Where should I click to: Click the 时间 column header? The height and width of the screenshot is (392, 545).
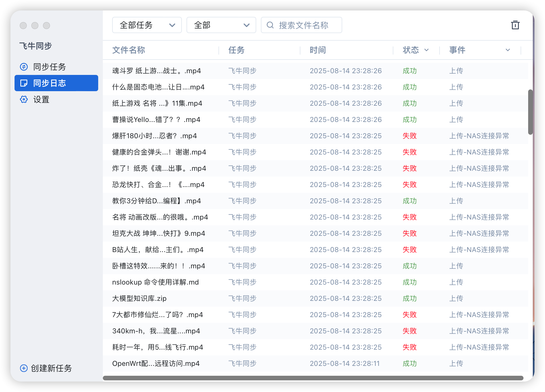click(x=318, y=50)
